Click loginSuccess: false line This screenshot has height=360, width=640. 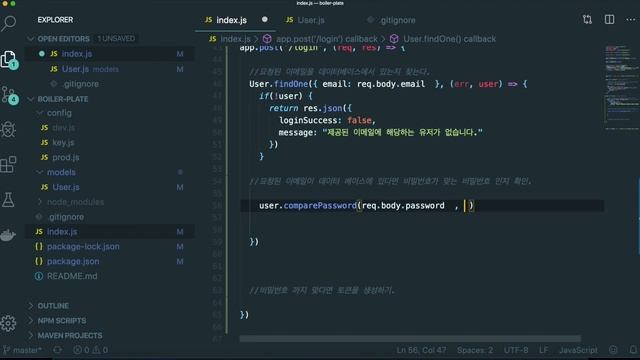coord(327,120)
